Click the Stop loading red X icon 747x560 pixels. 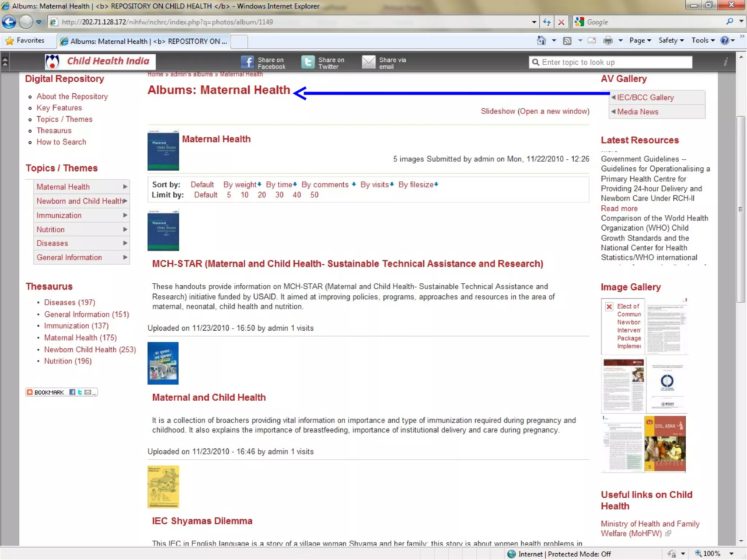pos(561,22)
